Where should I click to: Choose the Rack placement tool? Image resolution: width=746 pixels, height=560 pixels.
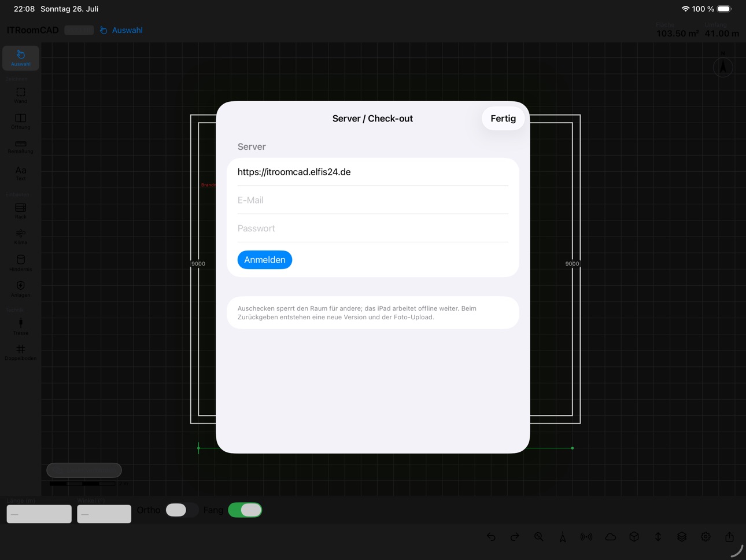click(x=21, y=211)
